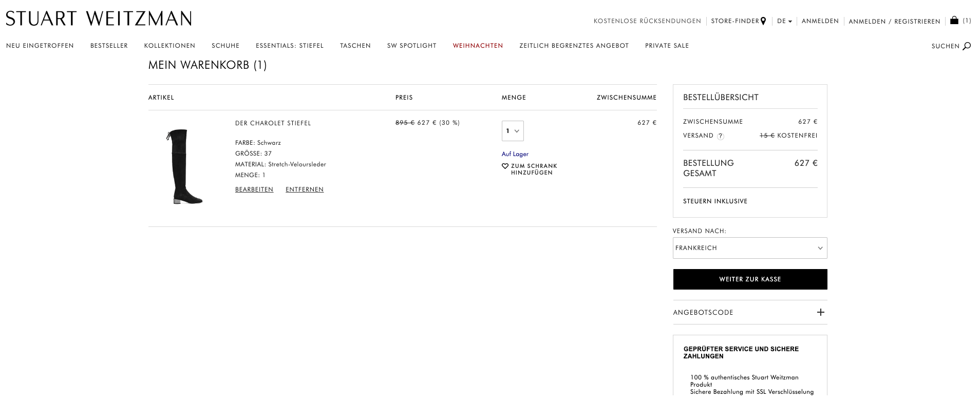Open the quantity dropdown showing 1
Screen dimensions: 980x401
pos(513,131)
